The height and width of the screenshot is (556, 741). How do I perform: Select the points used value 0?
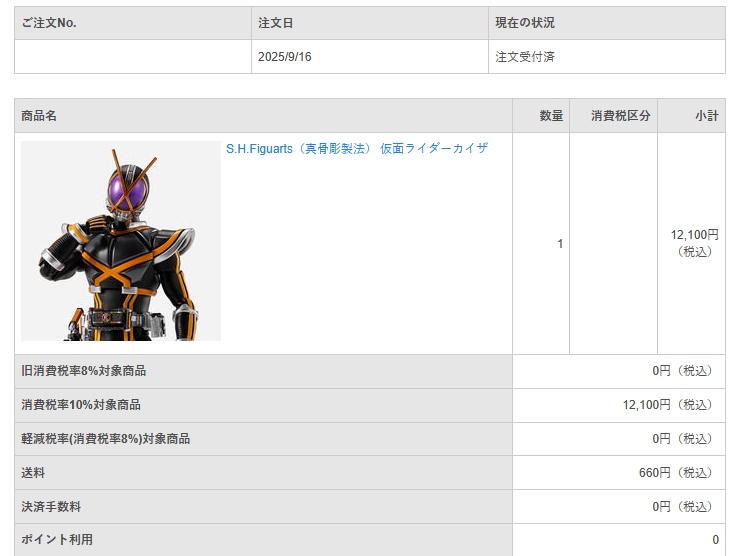tap(715, 539)
